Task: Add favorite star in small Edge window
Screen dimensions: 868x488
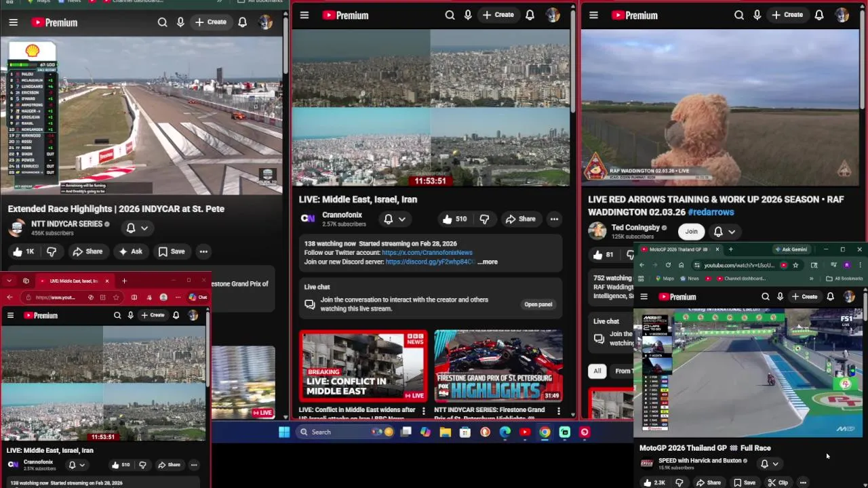Action: tap(116, 297)
